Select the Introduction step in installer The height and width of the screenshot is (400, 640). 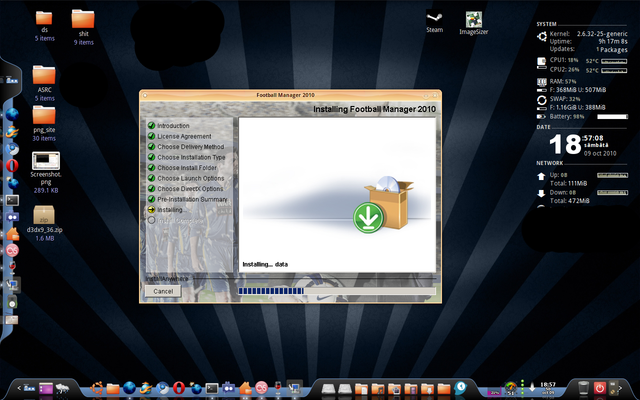[173, 126]
